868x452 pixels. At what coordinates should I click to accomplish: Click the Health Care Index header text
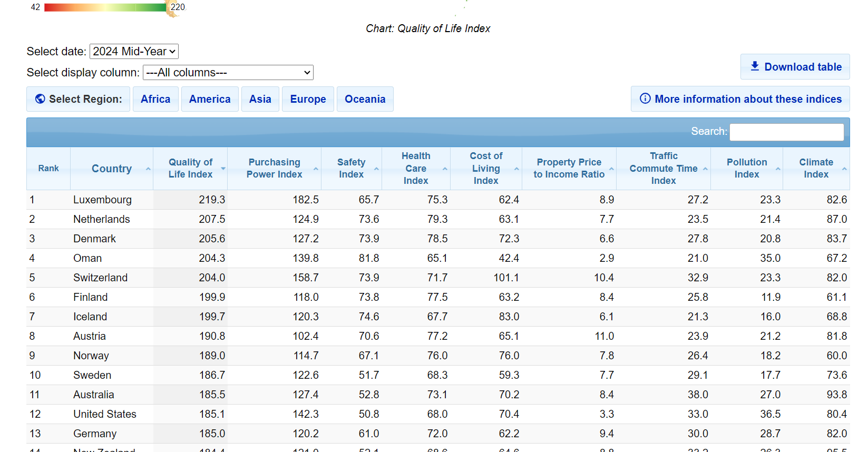[416, 169]
